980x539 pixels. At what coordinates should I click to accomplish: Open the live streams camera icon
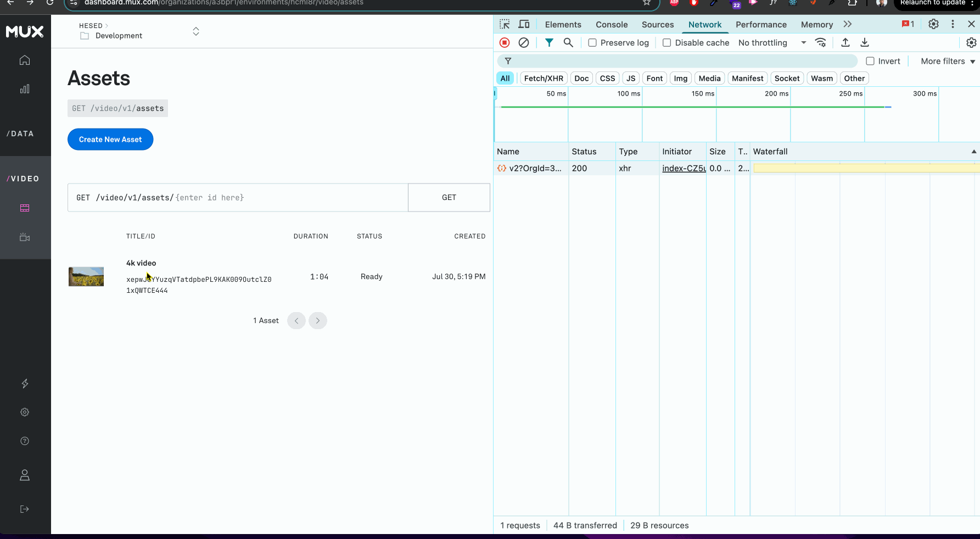(25, 237)
